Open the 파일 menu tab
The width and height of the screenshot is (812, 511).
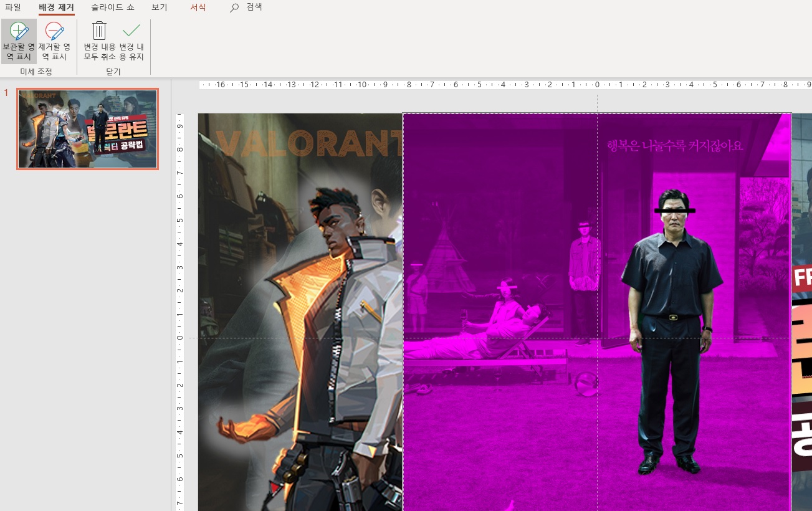pyautogui.click(x=13, y=7)
